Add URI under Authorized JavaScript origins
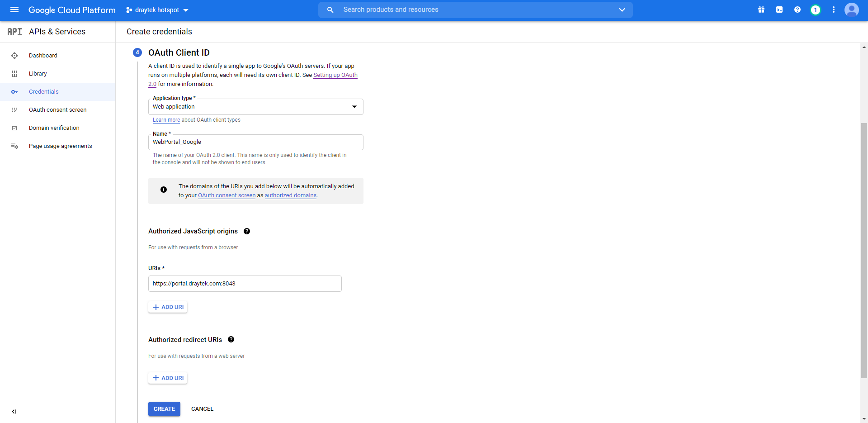Image resolution: width=868 pixels, height=423 pixels. click(x=168, y=307)
